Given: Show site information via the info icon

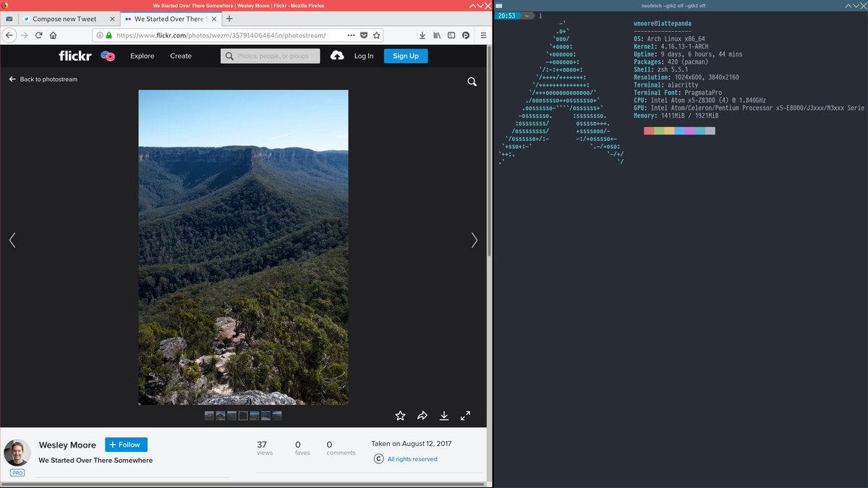Looking at the screenshot, I should (100, 35).
